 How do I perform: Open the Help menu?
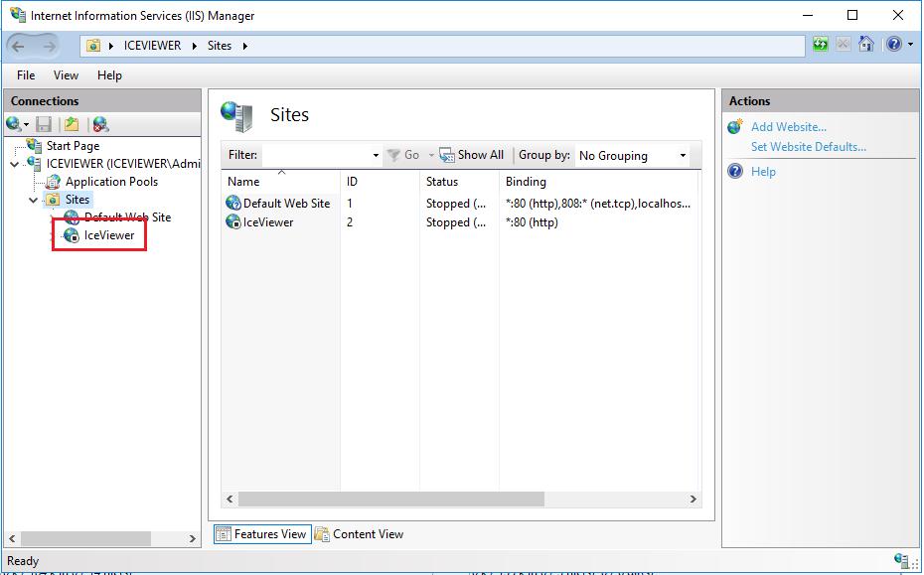(x=109, y=75)
